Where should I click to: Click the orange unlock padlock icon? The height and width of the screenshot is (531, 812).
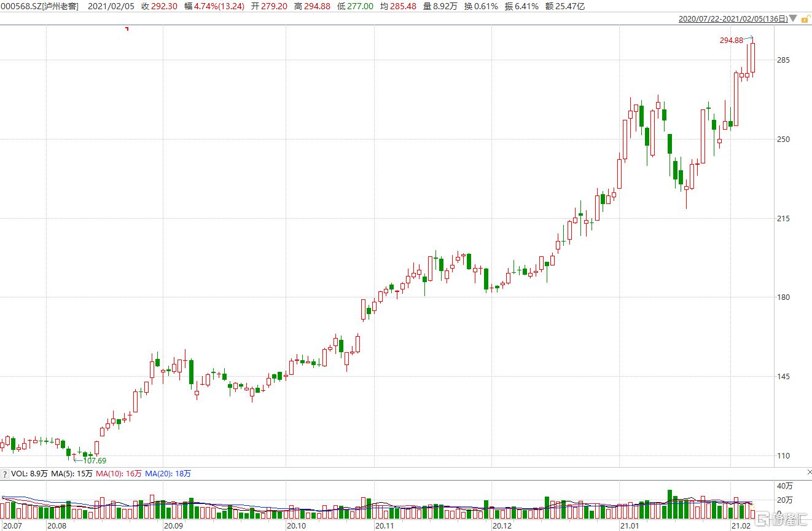pyautogui.click(x=805, y=19)
